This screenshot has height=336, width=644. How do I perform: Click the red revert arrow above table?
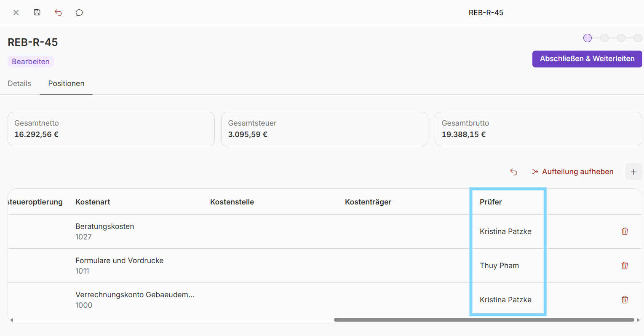(513, 172)
